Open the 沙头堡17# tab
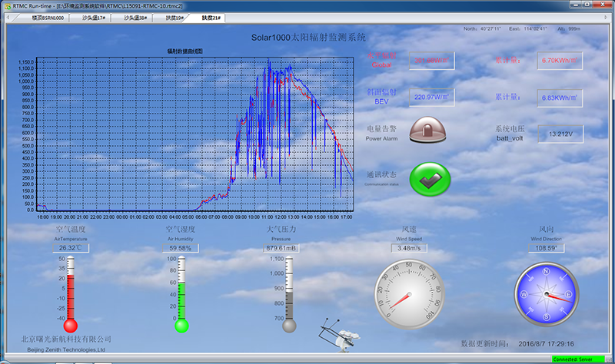The image size is (615, 364). (x=93, y=18)
